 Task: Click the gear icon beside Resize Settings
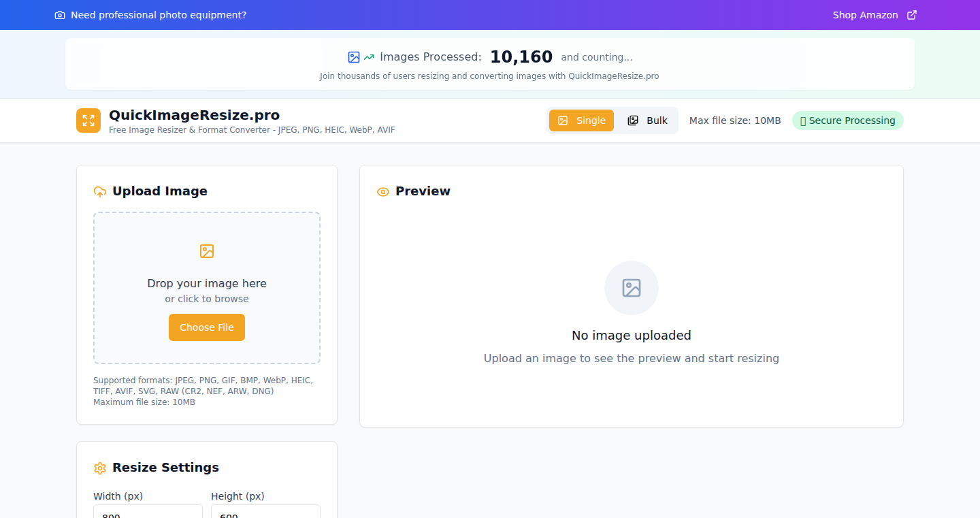tap(100, 468)
